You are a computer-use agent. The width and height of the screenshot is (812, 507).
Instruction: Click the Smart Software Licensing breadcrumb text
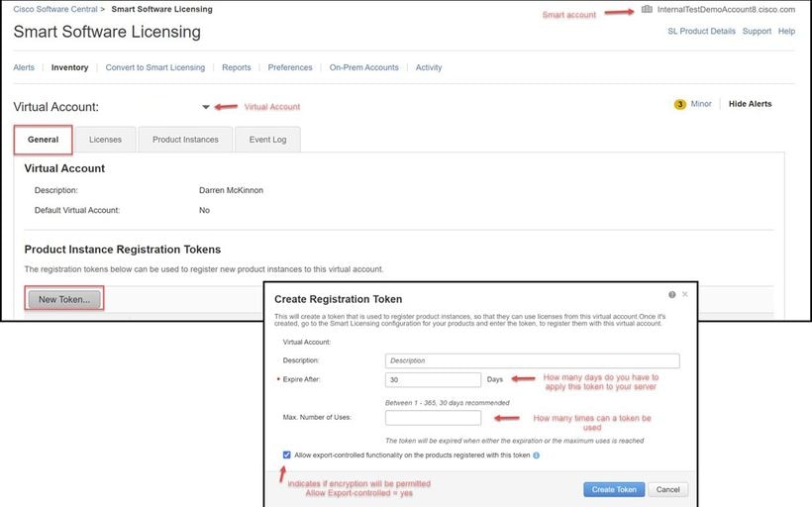point(161,9)
